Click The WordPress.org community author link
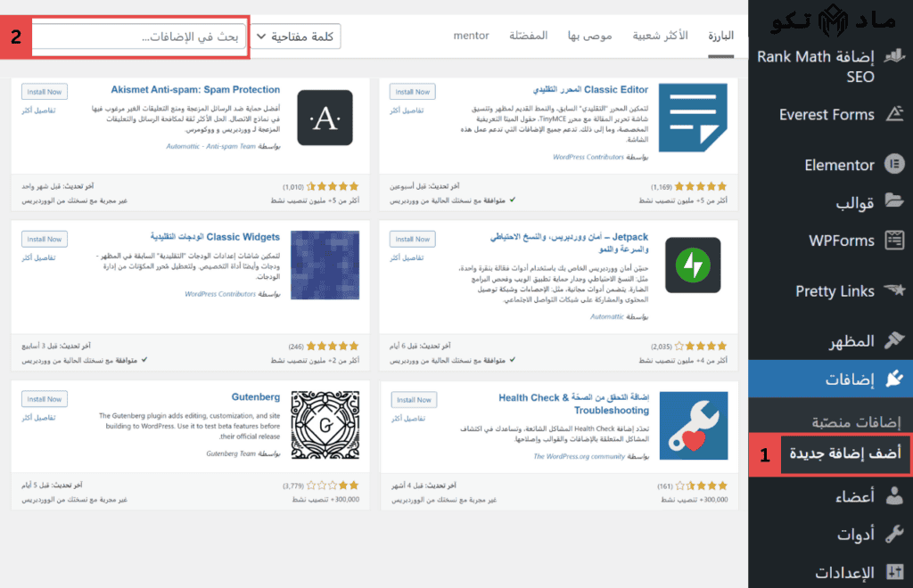The width and height of the screenshot is (913, 588). point(579,456)
